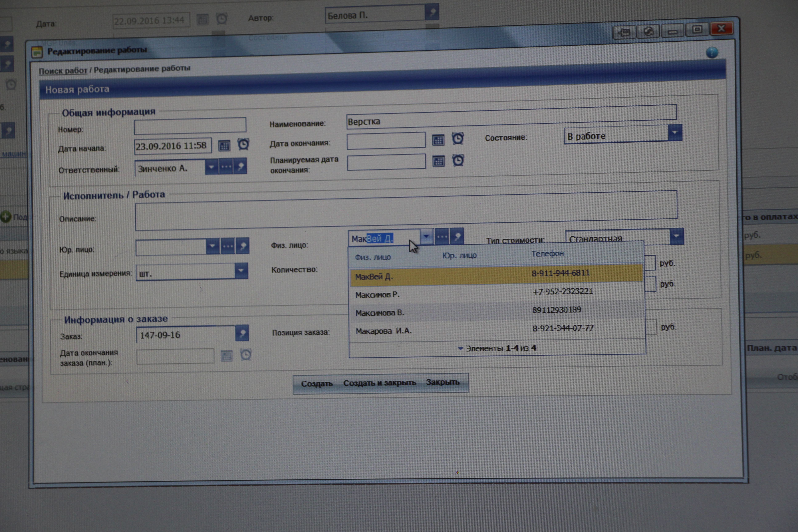Choose Макарова И.А. in dropdown list

click(383, 331)
